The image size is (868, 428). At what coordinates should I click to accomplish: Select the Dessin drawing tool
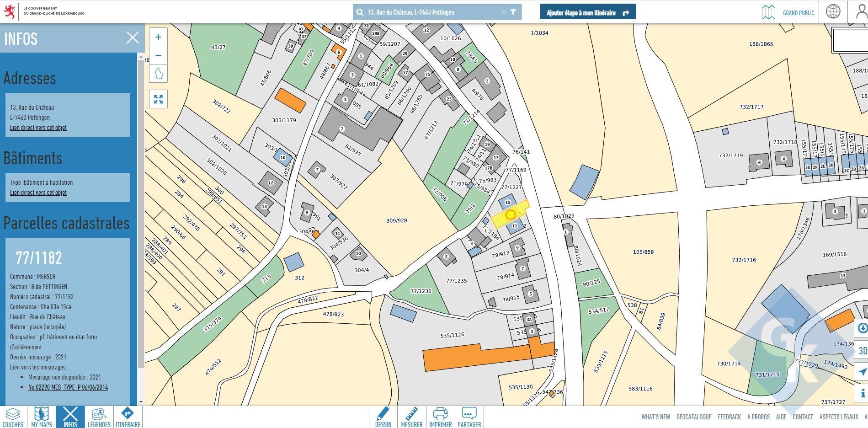click(383, 417)
